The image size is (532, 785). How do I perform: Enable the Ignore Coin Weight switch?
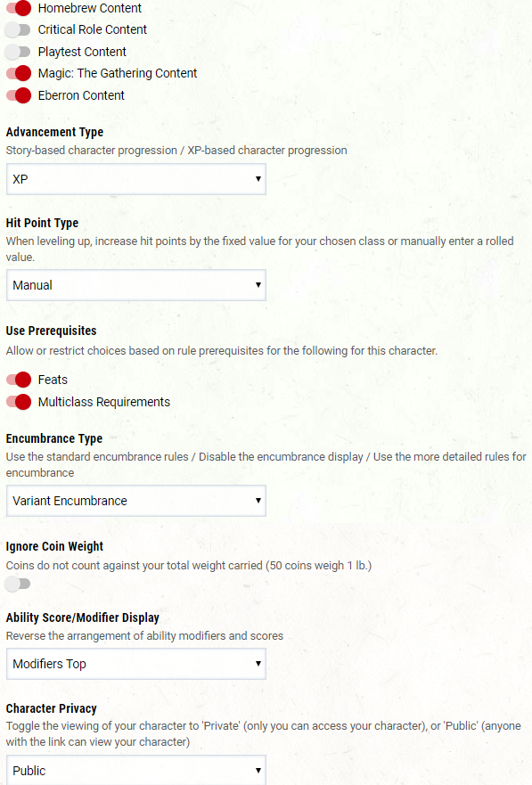point(18,584)
